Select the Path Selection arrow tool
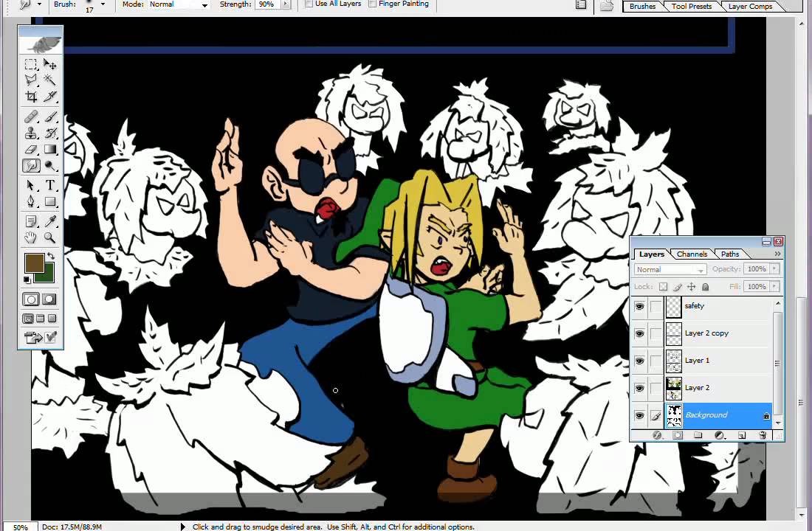812x531 pixels. 31,185
